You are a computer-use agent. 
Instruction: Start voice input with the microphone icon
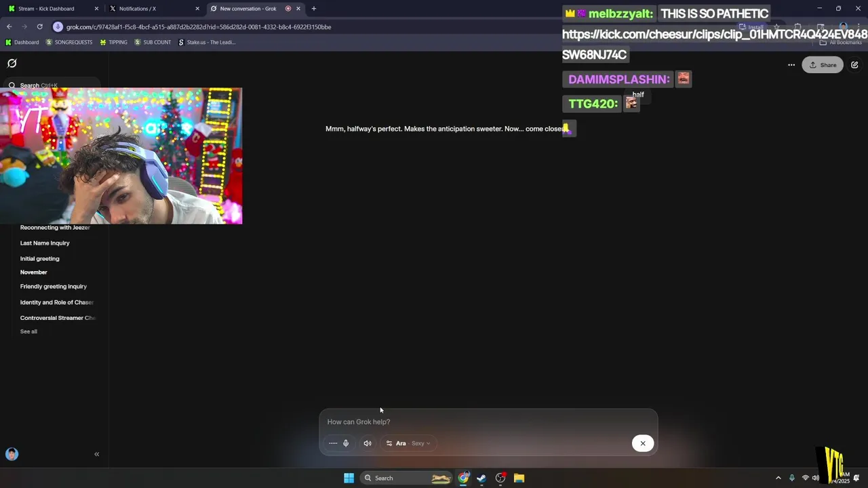pyautogui.click(x=346, y=443)
